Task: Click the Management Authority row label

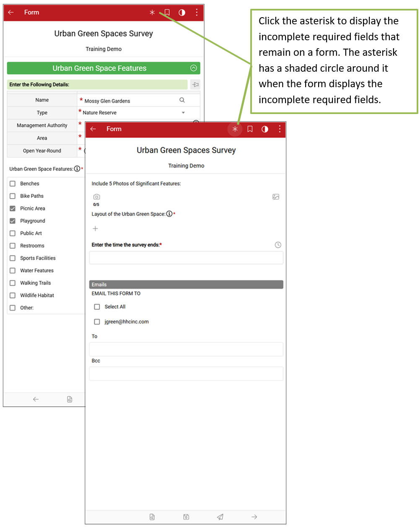Action: point(42,125)
